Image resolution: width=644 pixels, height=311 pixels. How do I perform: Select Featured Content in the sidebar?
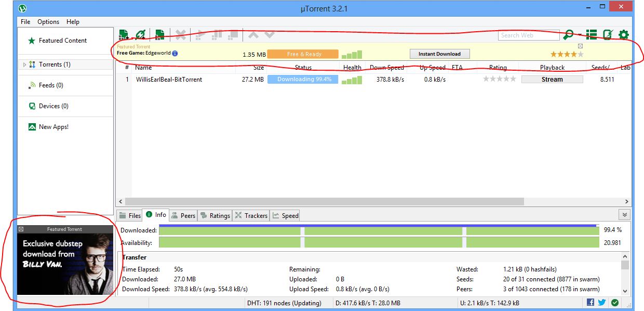point(63,41)
